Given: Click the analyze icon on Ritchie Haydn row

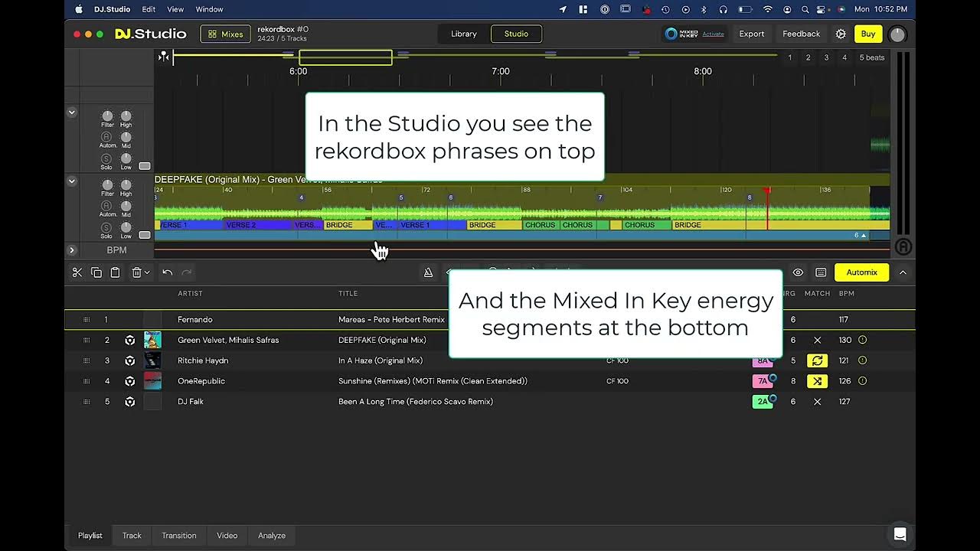Looking at the screenshot, I should (130, 360).
